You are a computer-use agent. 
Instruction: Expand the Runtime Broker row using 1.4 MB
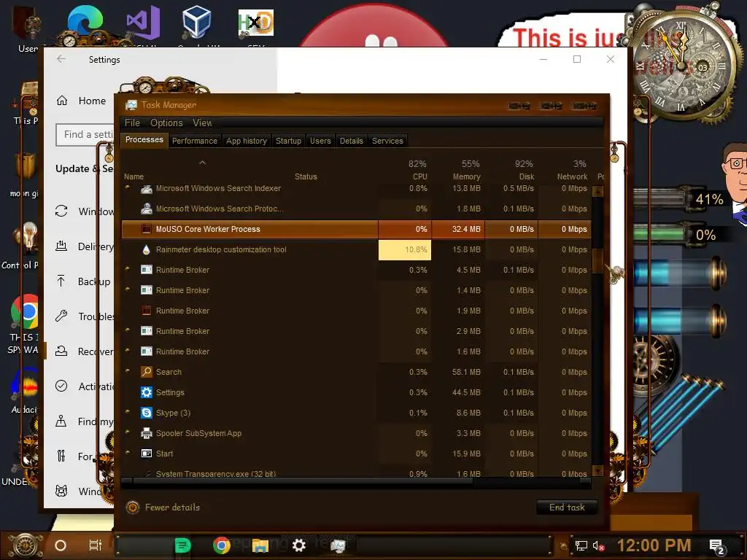[128, 289]
